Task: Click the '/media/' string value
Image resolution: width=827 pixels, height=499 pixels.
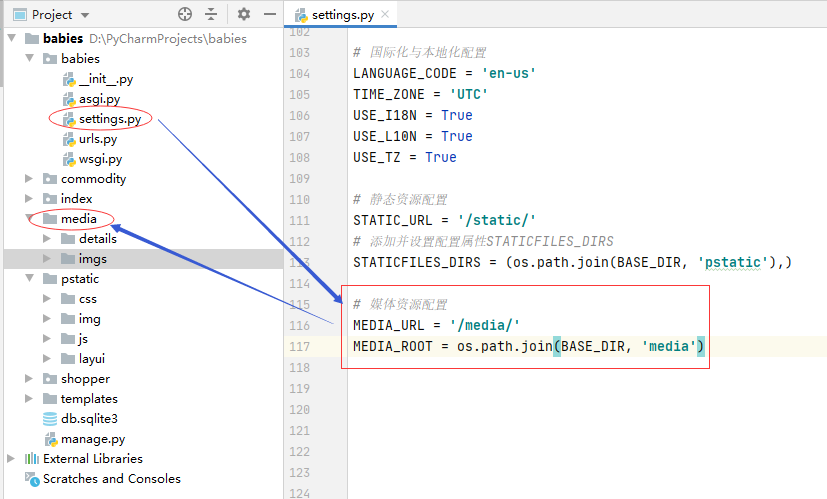Action: [x=485, y=325]
